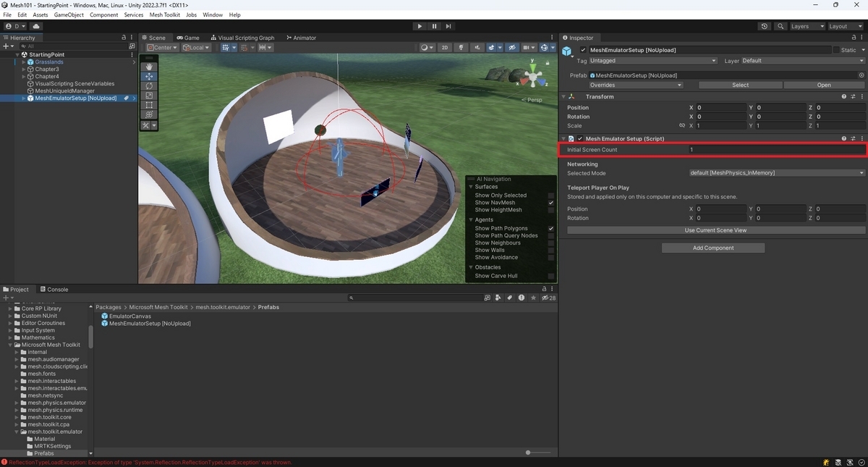This screenshot has height=467, width=868.
Task: Click the prefab Open button
Action: tap(824, 85)
